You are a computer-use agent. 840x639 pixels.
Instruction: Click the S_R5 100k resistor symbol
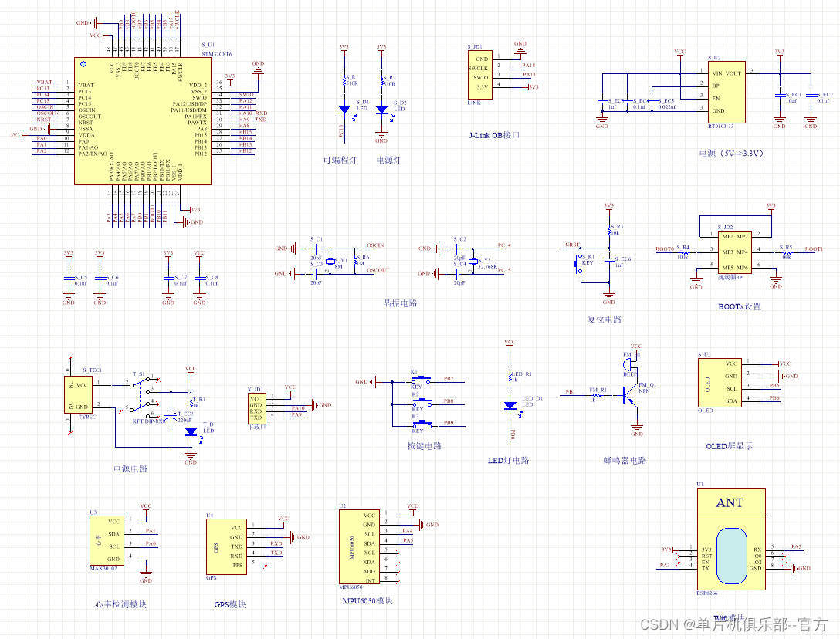pyautogui.click(x=787, y=252)
